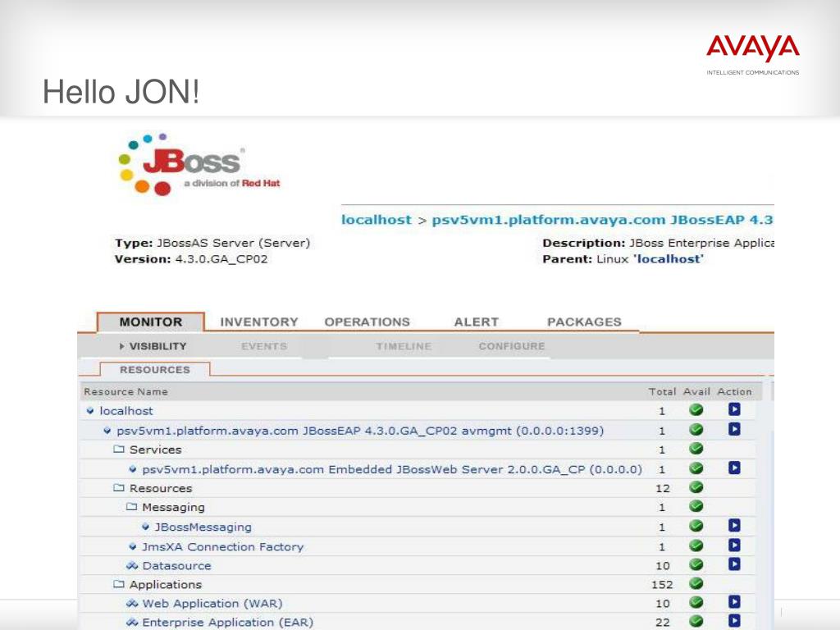Click availability checkmark in Datasource row

click(696, 564)
